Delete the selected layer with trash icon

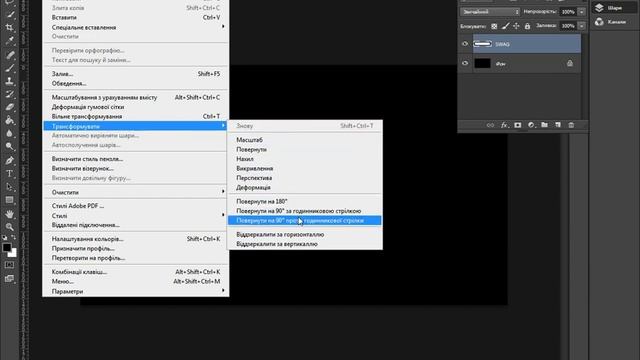571,125
